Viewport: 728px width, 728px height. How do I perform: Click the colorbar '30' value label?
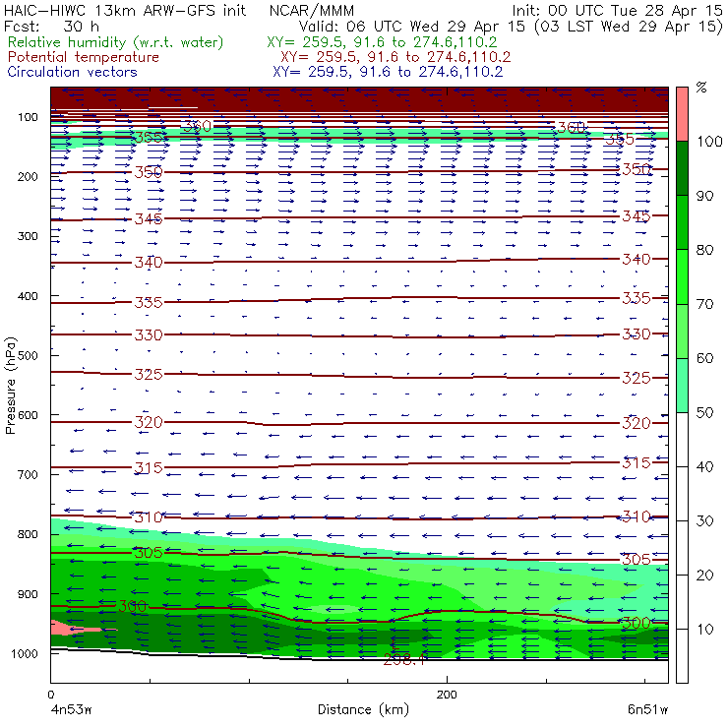(x=704, y=521)
